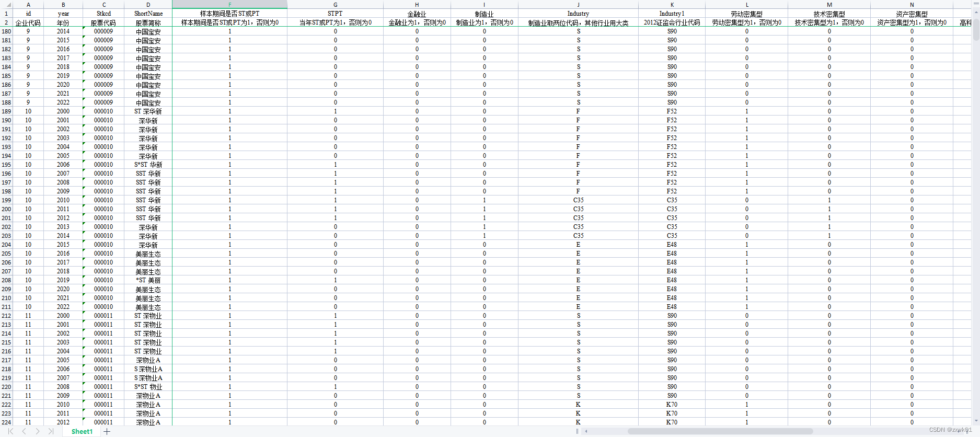Click the 'S*ST 物业' cell in row 220
The width and height of the screenshot is (980, 437).
click(x=148, y=387)
